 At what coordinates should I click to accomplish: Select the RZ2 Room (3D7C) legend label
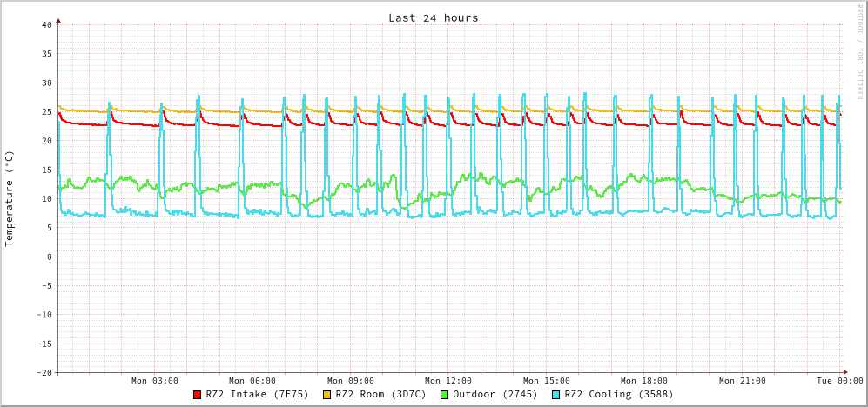pos(380,395)
